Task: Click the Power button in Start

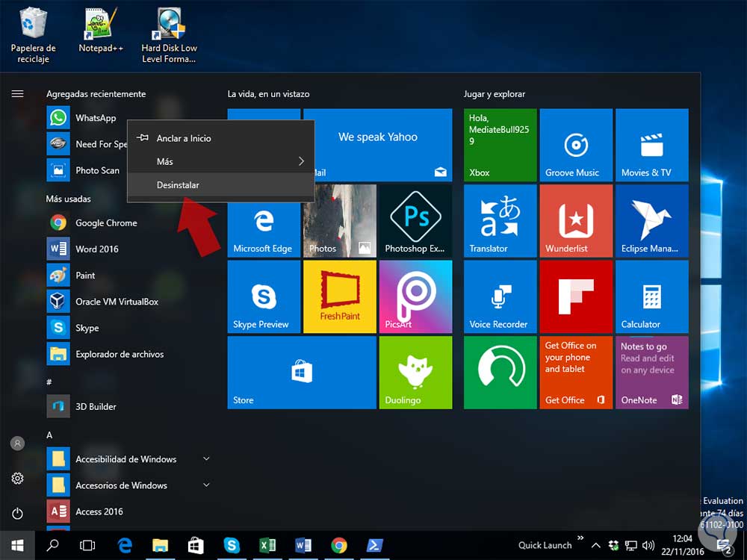Action: [17, 514]
